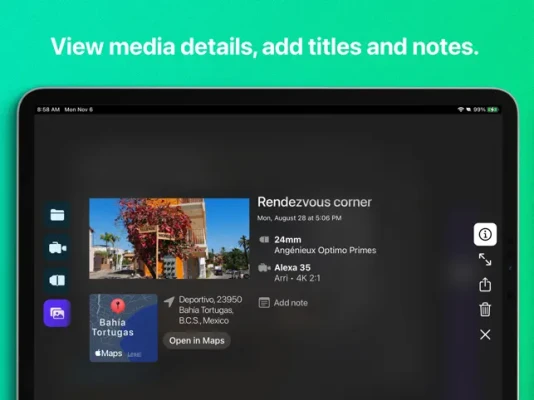
Task: Open the bougainvillea photo preview
Action: click(x=169, y=239)
